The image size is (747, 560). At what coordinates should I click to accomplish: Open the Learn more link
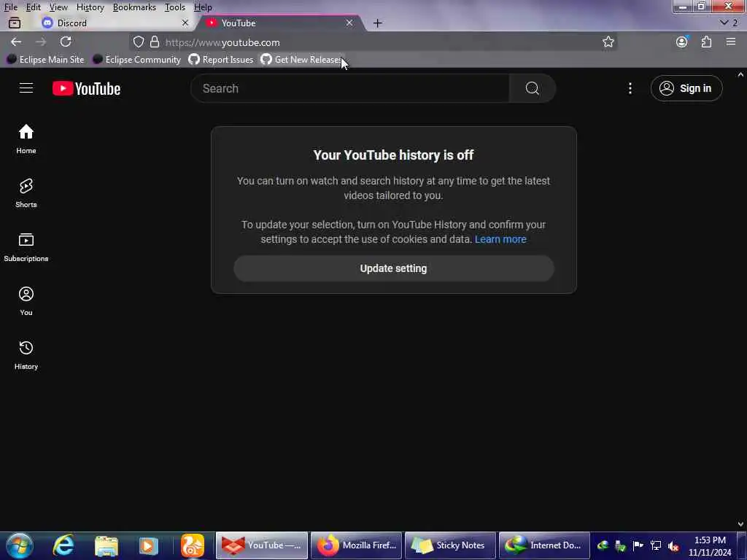tap(500, 239)
